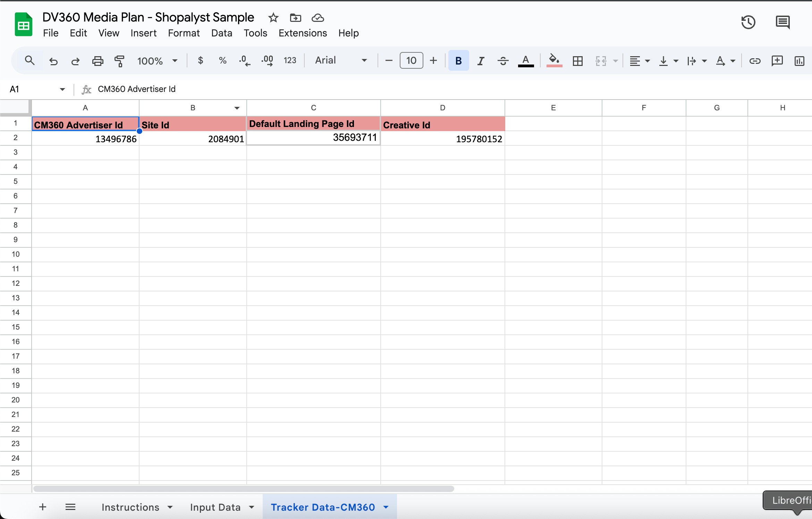Open column B dropdown arrow
Image resolution: width=812 pixels, height=519 pixels.
[x=237, y=108]
